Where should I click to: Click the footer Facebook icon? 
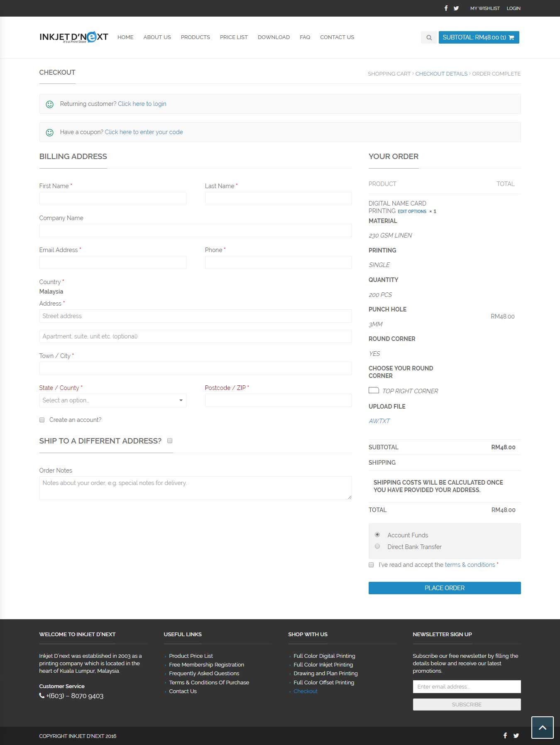click(505, 735)
